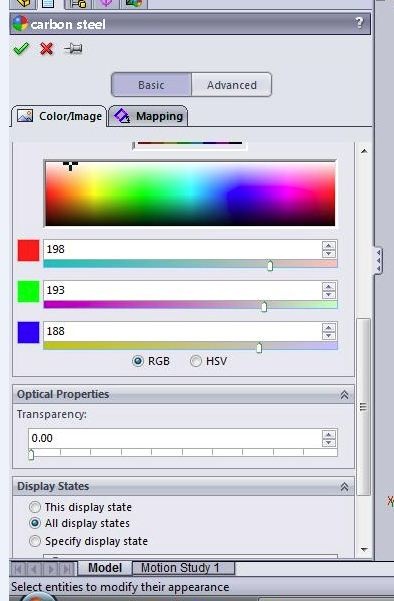Switch to Advanced appearance mode

[x=231, y=85]
